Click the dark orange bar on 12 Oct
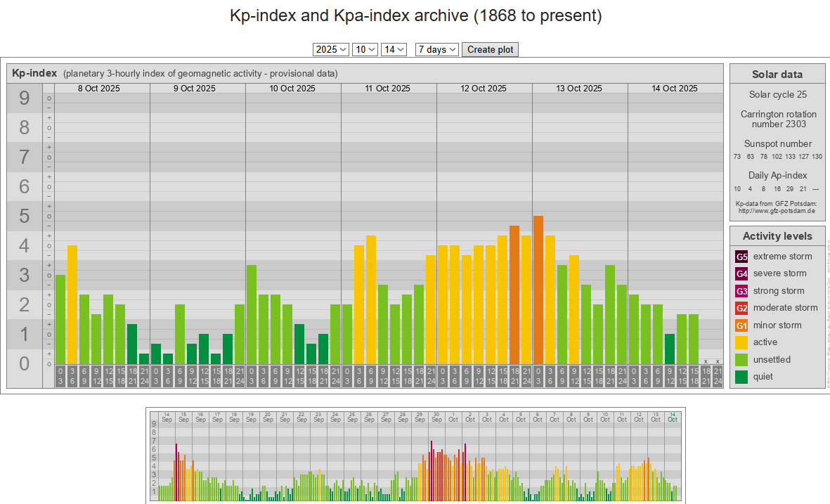The height and width of the screenshot is (504, 830). pos(514,295)
